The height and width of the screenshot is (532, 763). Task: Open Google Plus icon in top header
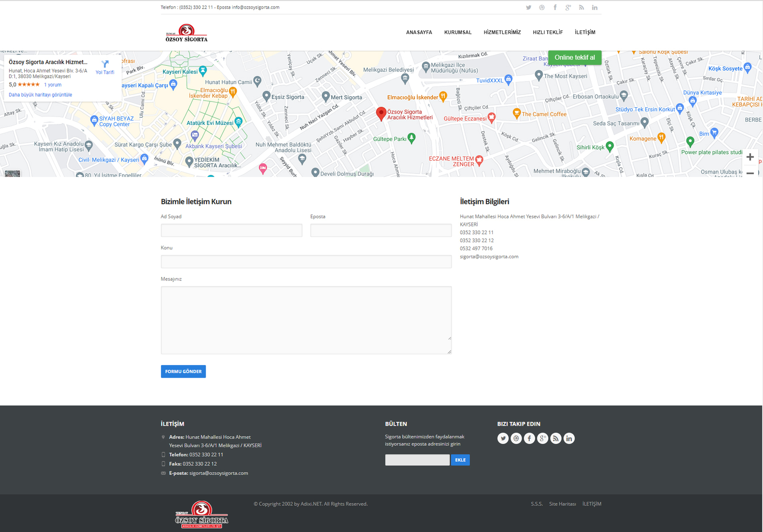click(568, 8)
